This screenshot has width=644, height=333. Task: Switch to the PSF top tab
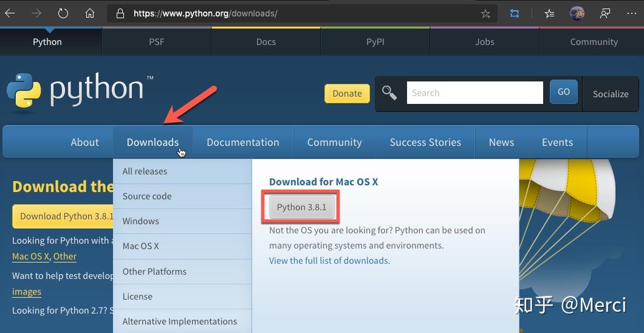tap(157, 42)
